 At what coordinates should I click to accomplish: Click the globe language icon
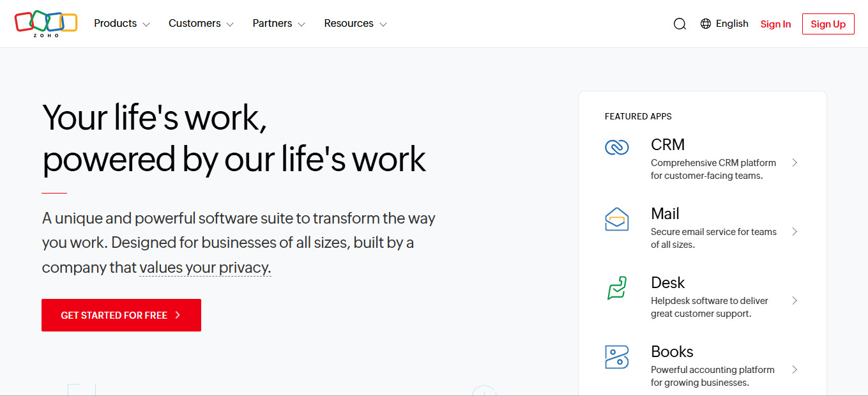[x=705, y=23]
